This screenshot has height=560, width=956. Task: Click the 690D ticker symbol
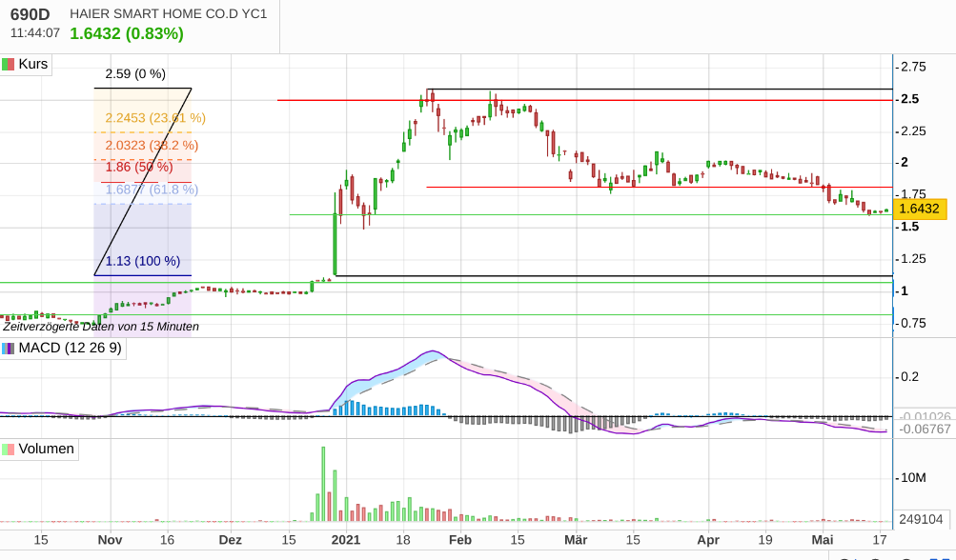click(x=31, y=14)
